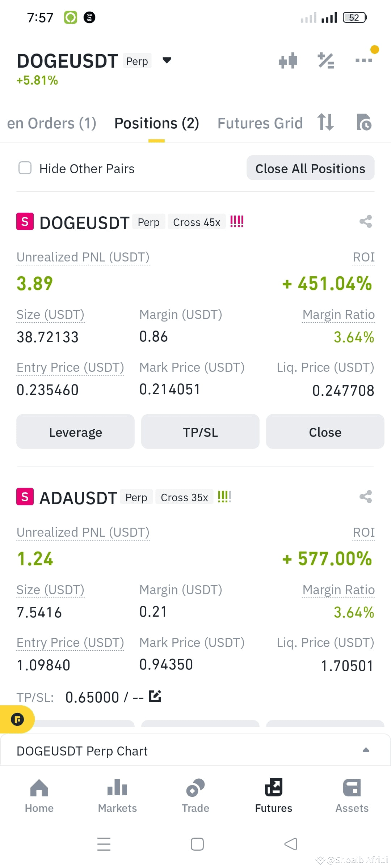Tap the sort arrows icon
Viewport: 391px width, 868px height.
[x=325, y=122]
